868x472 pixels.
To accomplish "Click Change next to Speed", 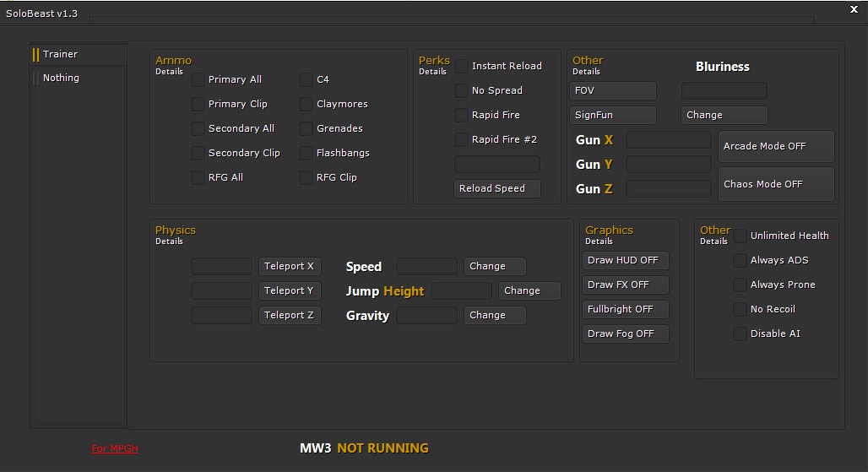I will click(x=495, y=266).
